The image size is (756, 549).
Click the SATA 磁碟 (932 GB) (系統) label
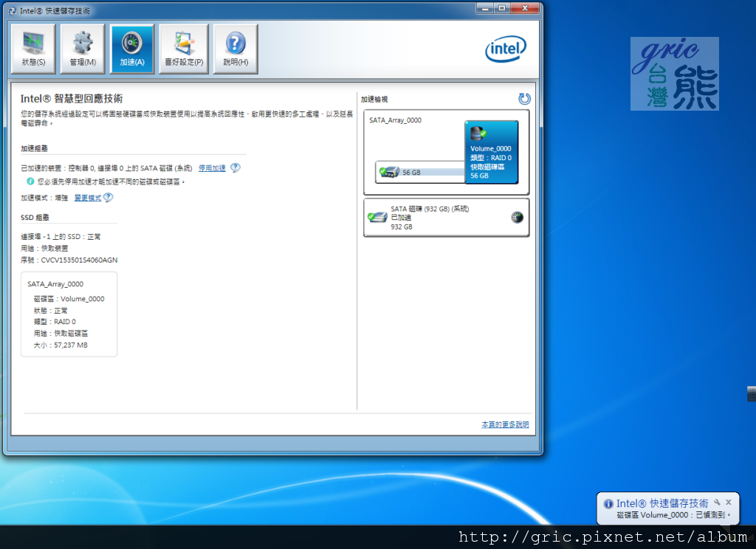430,209
